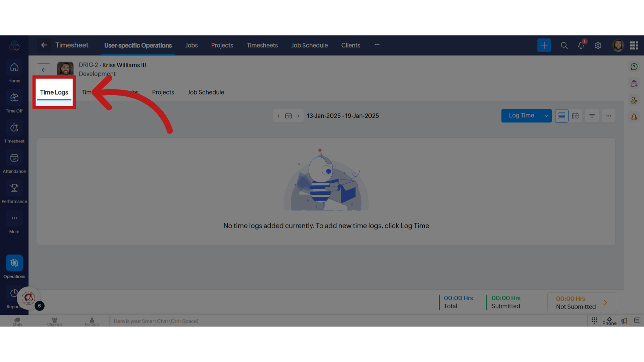Open the more options ellipsis icon
The height and width of the screenshot is (362, 644).
(x=609, y=115)
